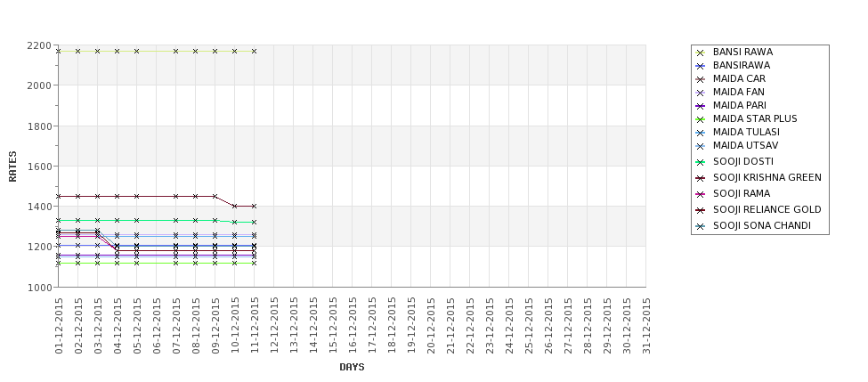Click BANSI RAWA data point on 01-12-2015
The width and height of the screenshot is (868, 382).
click(x=58, y=51)
